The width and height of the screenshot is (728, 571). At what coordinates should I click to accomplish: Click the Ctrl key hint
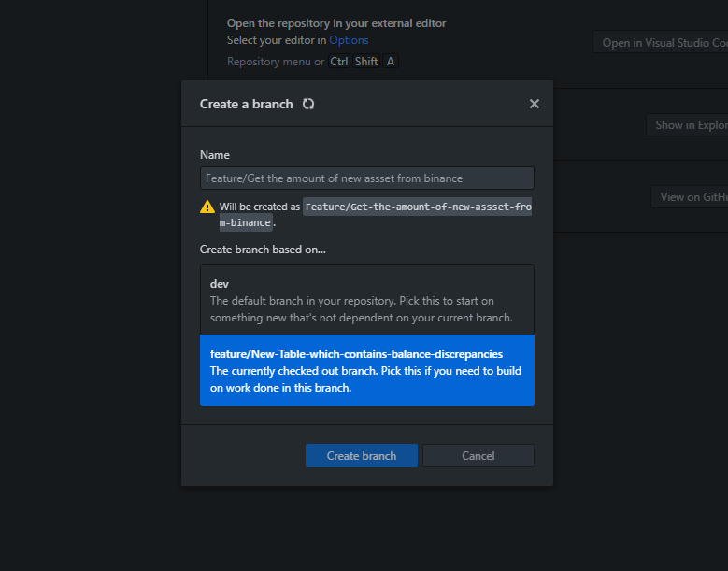click(339, 62)
